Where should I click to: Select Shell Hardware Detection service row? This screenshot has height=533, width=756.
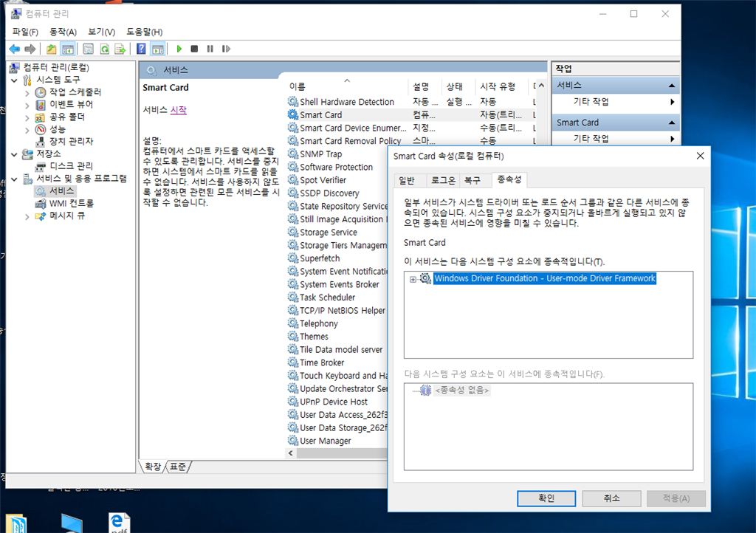point(347,102)
